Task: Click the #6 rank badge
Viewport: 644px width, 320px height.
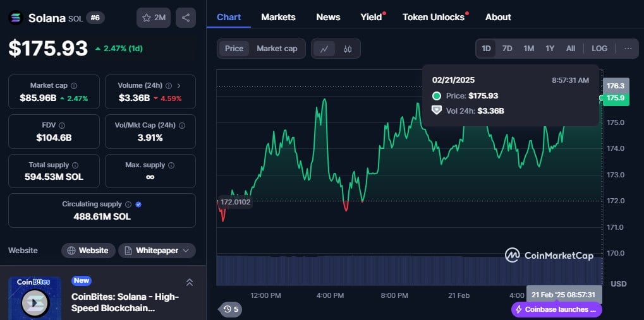Action: [95, 18]
